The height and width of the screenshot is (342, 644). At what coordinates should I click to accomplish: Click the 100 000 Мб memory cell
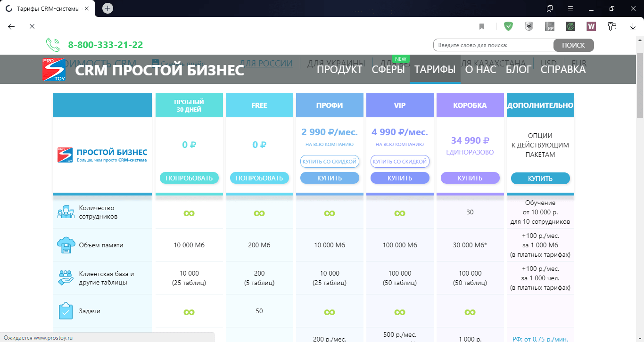click(x=400, y=245)
